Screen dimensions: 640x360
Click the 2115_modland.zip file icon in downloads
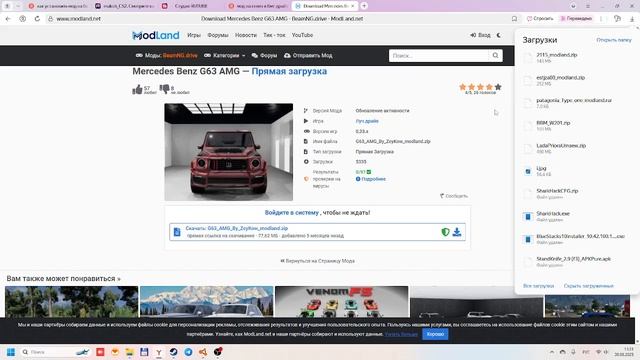coord(528,58)
